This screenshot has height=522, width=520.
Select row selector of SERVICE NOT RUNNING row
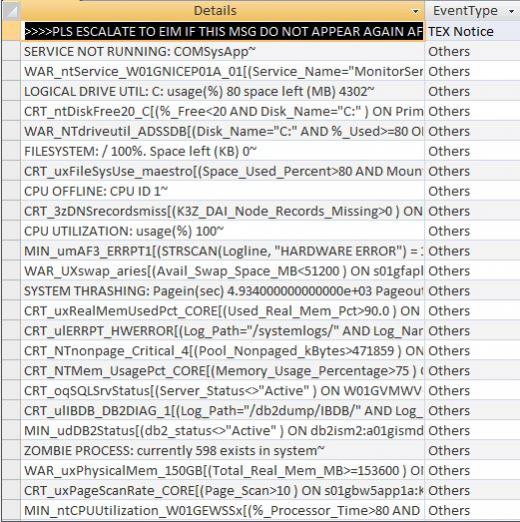tap(12, 52)
